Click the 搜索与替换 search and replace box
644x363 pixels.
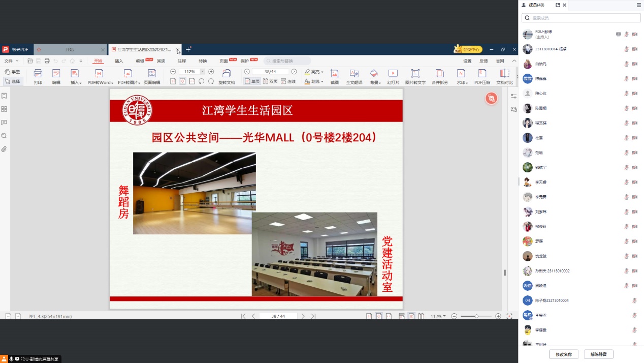(x=287, y=61)
